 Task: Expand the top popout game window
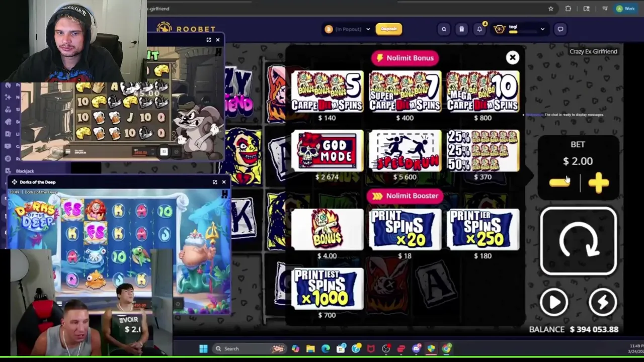(209, 40)
